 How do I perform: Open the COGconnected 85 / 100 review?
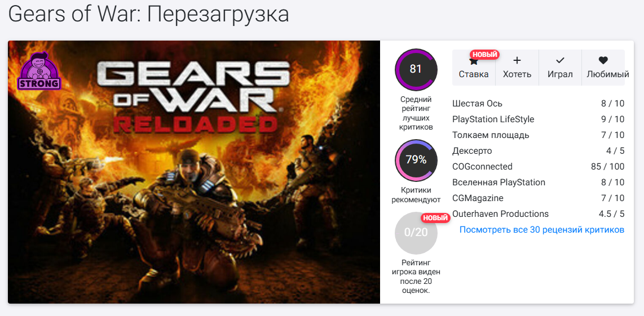538,167
